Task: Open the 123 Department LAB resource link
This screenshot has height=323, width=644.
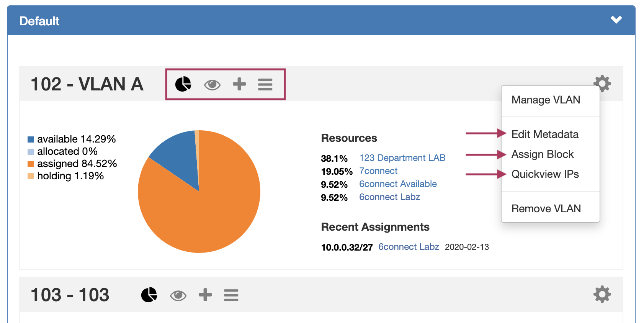Action: point(402,158)
